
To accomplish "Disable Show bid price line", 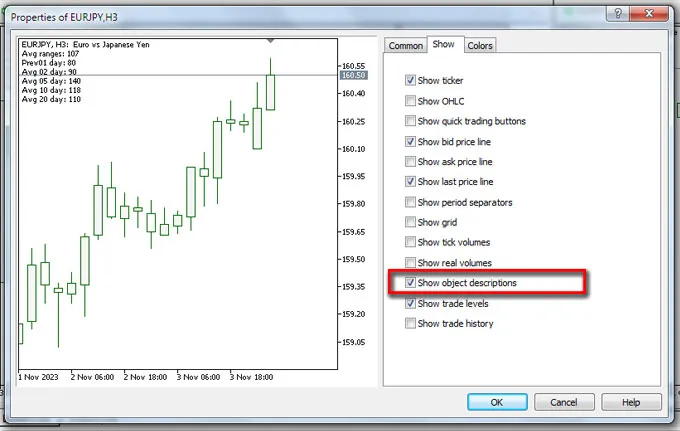I will [411, 142].
